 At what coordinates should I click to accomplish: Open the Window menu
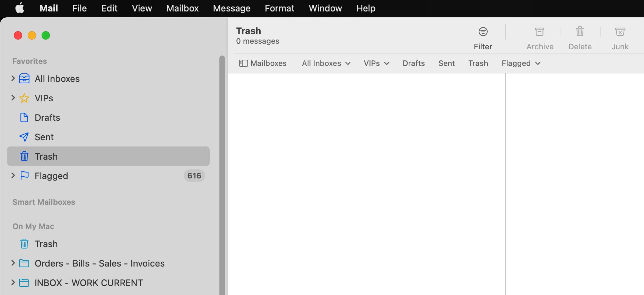[x=325, y=8]
